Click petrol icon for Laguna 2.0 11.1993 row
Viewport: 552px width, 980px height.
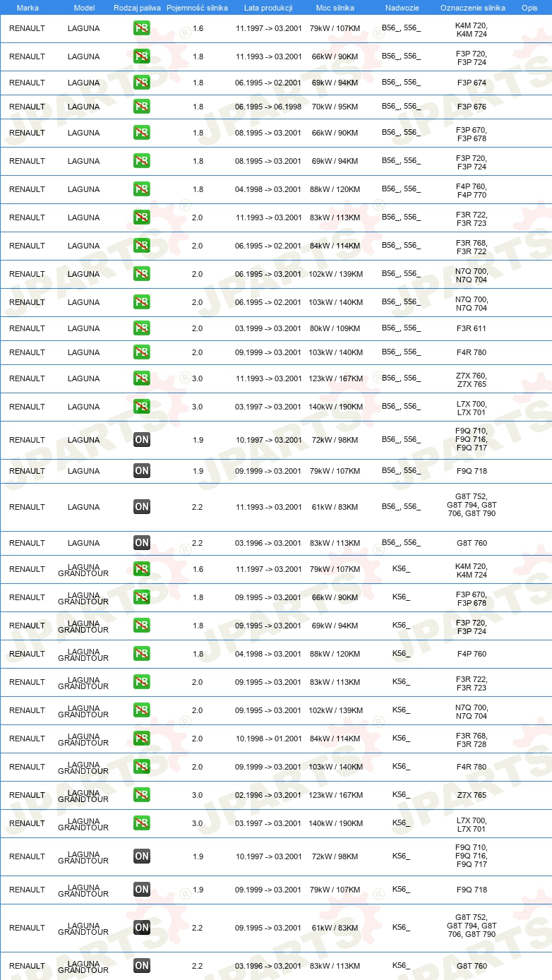(x=142, y=217)
